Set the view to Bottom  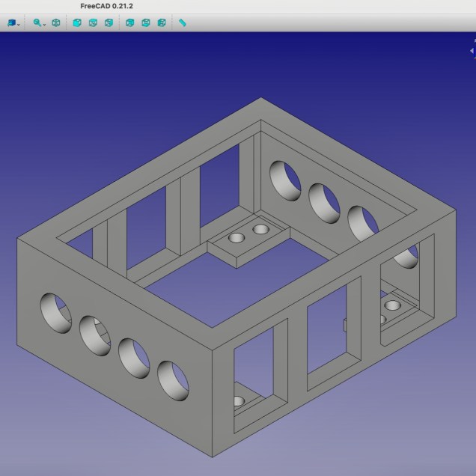click(146, 23)
